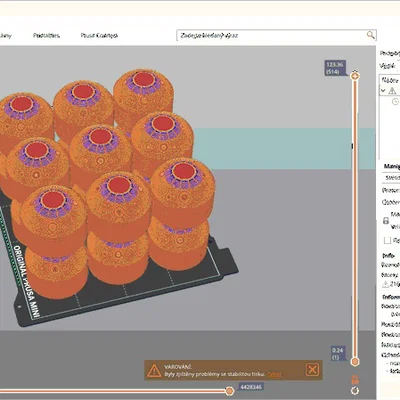Click the warning triangle in the object list
This screenshot has height=400, width=400.
pyautogui.click(x=392, y=90)
